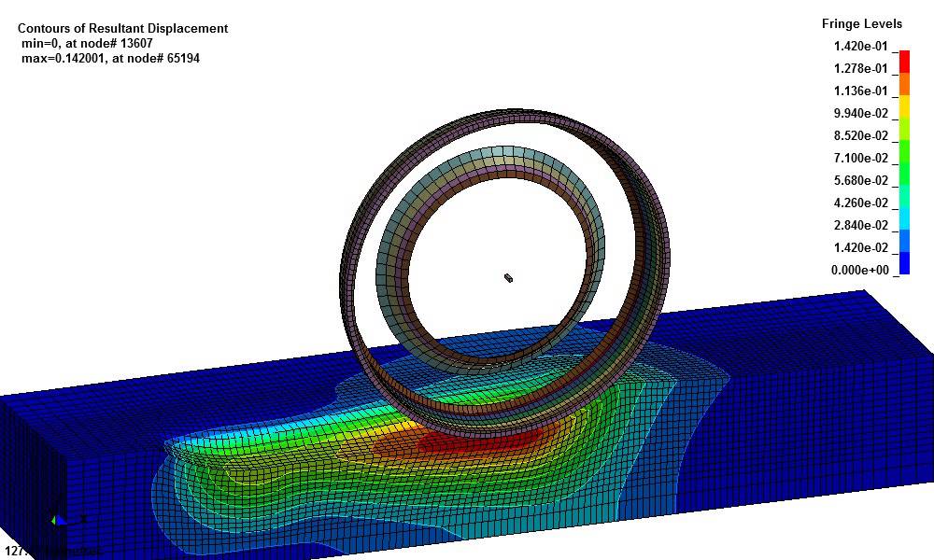Click the 9.940e-02 fringe level value
934x560 pixels.
[x=861, y=113]
